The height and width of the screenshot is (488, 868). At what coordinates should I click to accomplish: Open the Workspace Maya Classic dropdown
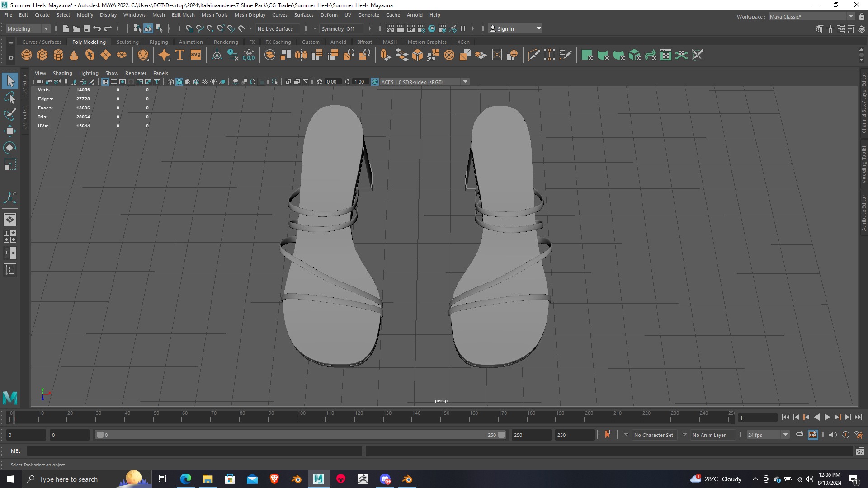(811, 17)
